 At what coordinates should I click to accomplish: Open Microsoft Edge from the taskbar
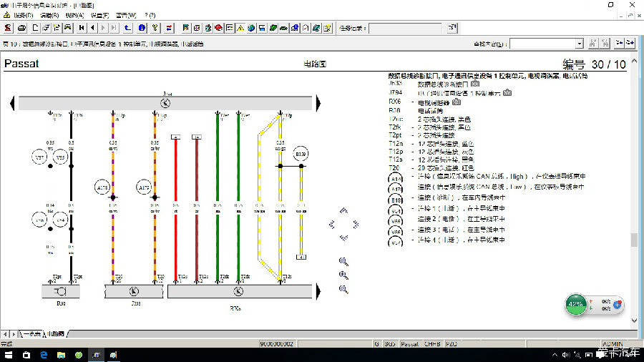(44, 355)
